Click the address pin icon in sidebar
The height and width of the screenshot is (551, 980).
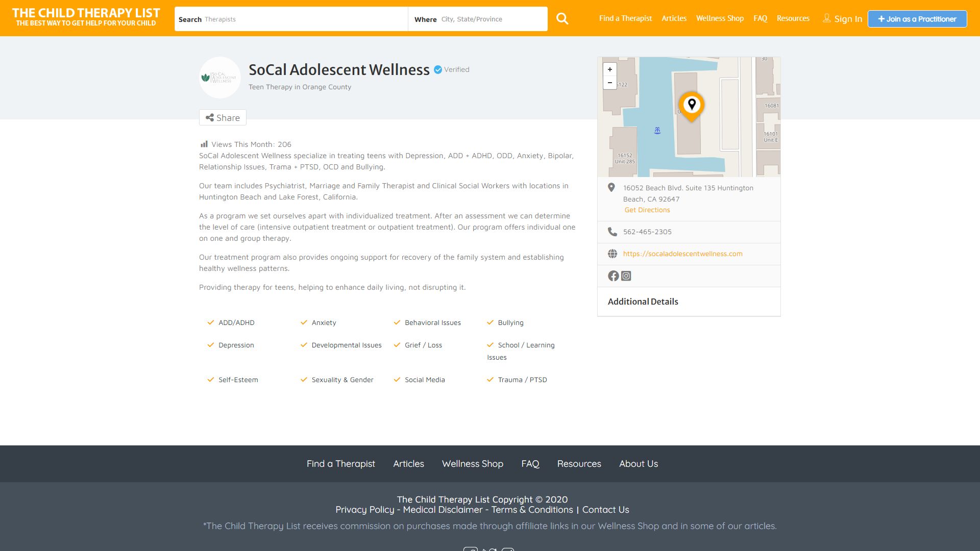[x=611, y=188]
